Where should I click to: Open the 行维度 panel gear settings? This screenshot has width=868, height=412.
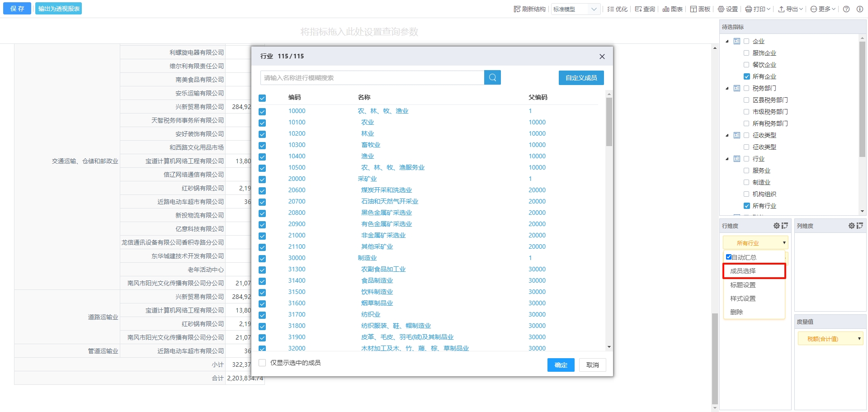click(x=776, y=226)
